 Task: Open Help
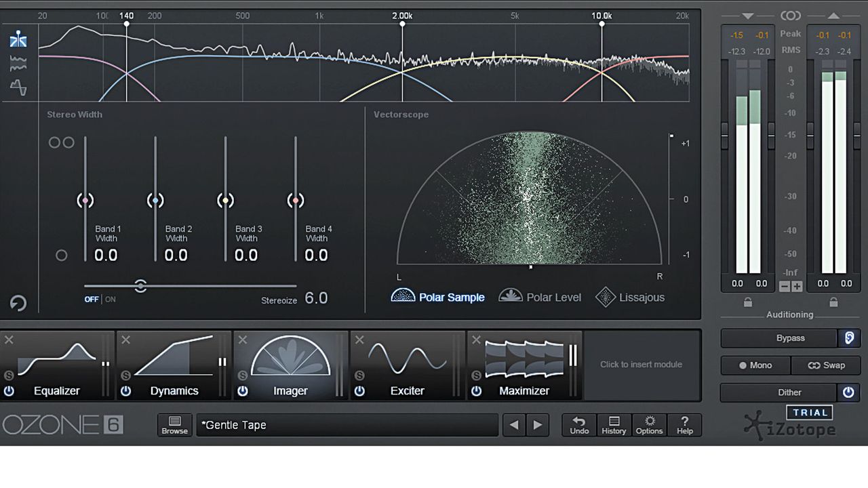(684, 425)
